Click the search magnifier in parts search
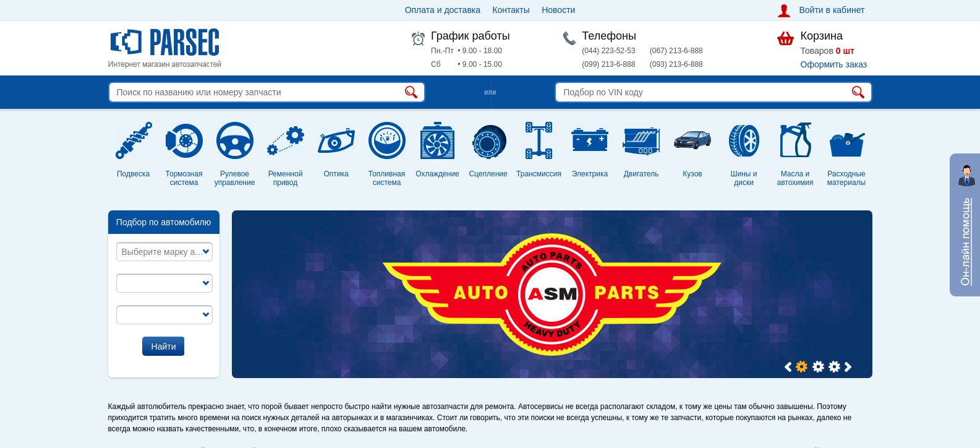 [411, 92]
